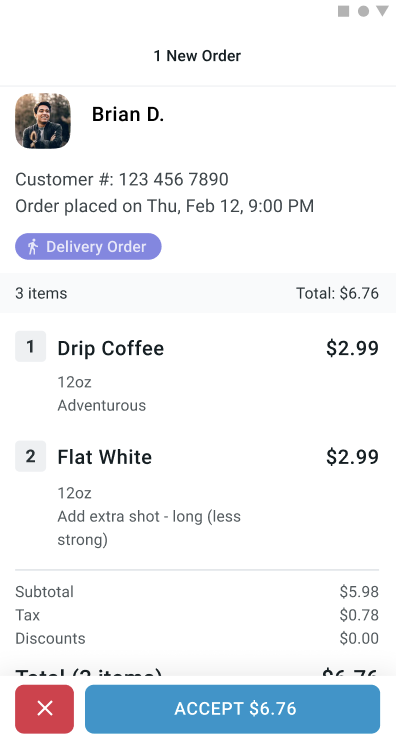Image resolution: width=396 pixels, height=740 pixels.
Task: Accept the order for $6.76
Action: (232, 708)
